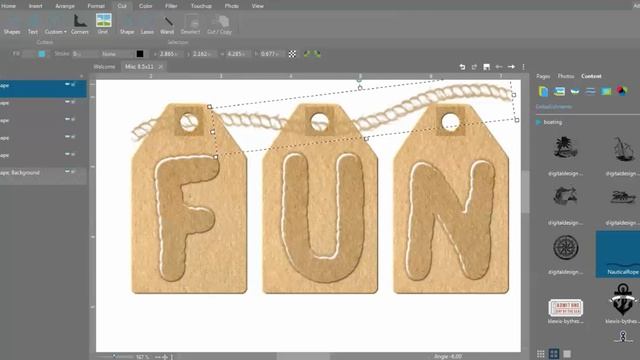Open the Arrange ribbon tab

[65, 6]
